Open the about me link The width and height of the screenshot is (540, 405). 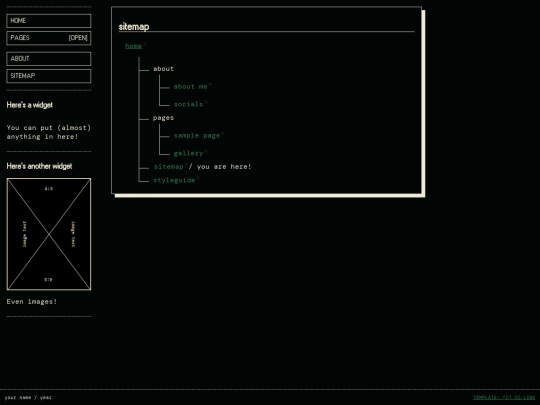tap(190, 86)
